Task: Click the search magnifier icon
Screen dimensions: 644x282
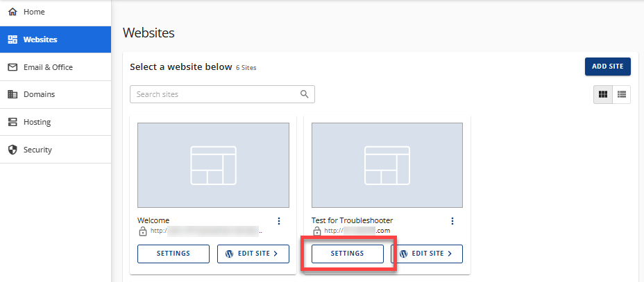Action: pyautogui.click(x=305, y=94)
